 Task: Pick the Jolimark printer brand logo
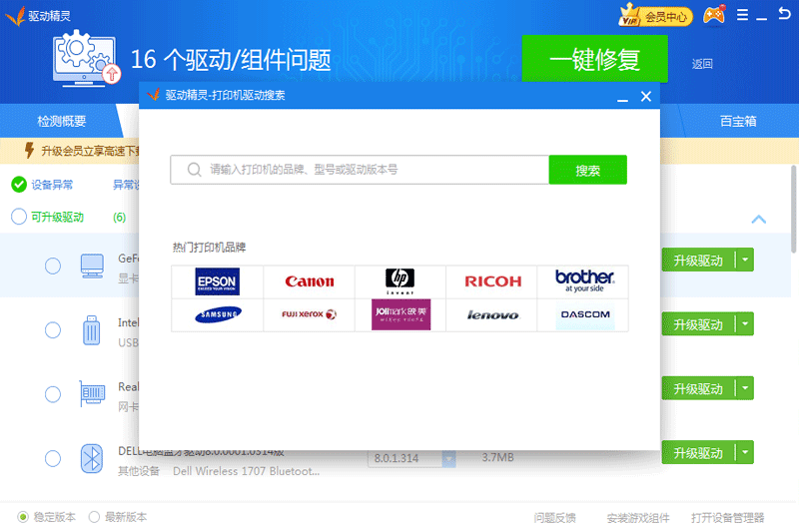point(401,314)
